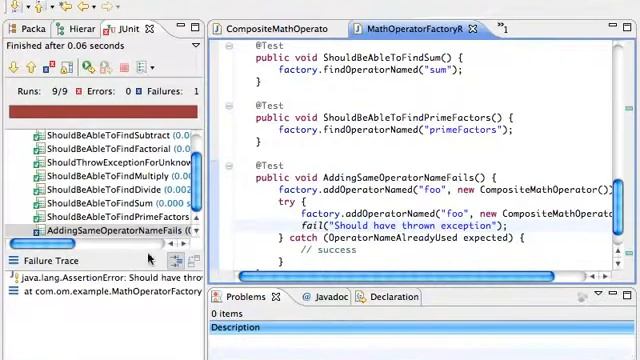This screenshot has width=640, height=360.
Task: Open the Forward history dropdown
Action: [118, 7]
